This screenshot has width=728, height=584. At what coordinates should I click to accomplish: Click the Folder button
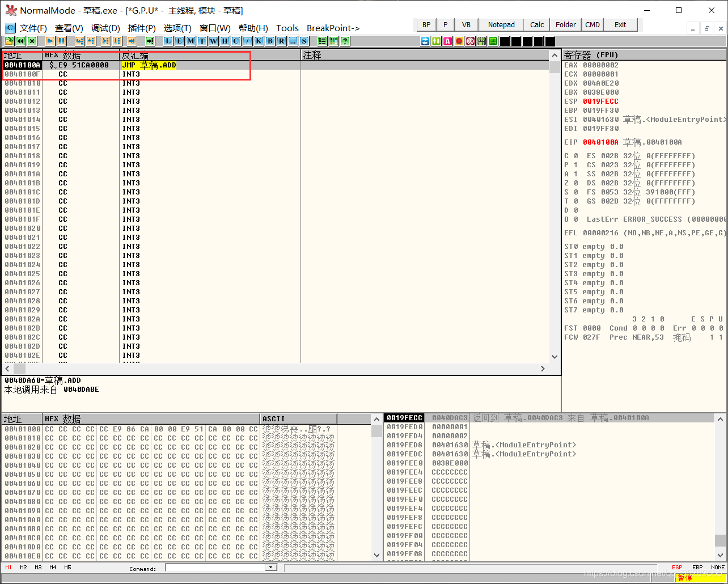(x=565, y=25)
